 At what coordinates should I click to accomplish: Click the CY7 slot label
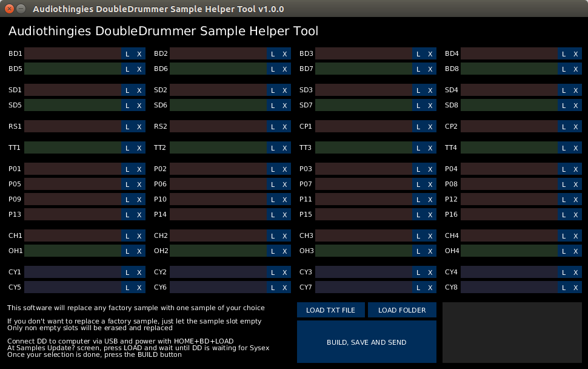(x=306, y=287)
